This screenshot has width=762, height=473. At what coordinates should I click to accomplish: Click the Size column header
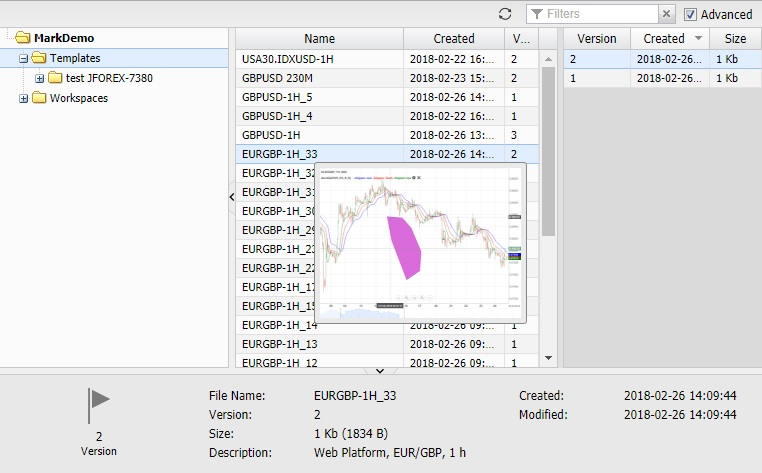[735, 38]
